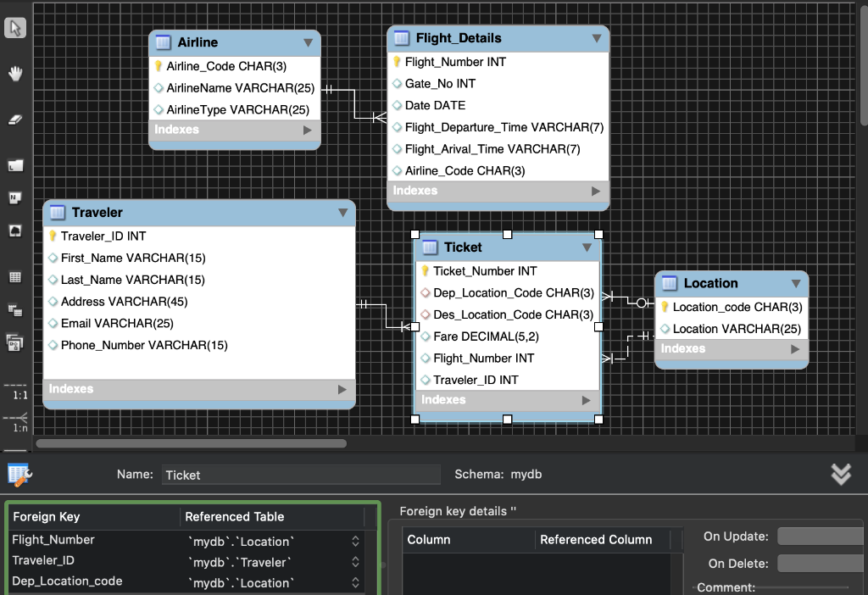
Task: Select the 1:1 relationship tool
Action: [15, 390]
